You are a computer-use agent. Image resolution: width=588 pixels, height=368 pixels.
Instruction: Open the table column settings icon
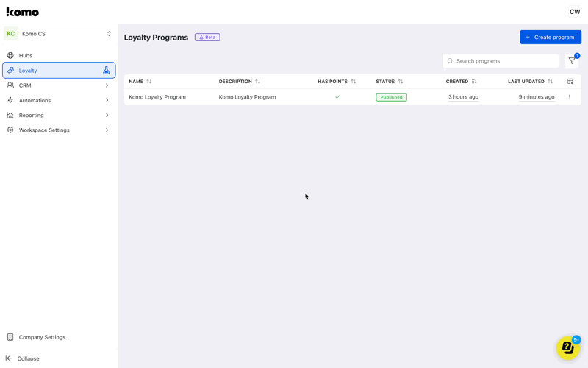pyautogui.click(x=570, y=82)
